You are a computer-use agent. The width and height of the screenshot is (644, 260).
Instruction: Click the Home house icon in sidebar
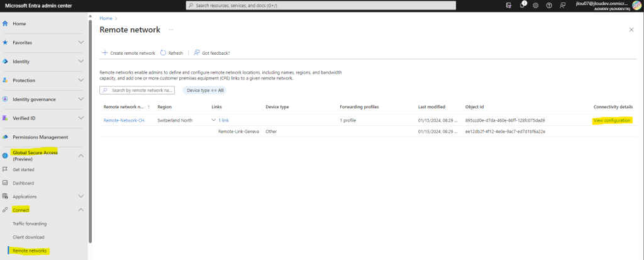pos(5,24)
